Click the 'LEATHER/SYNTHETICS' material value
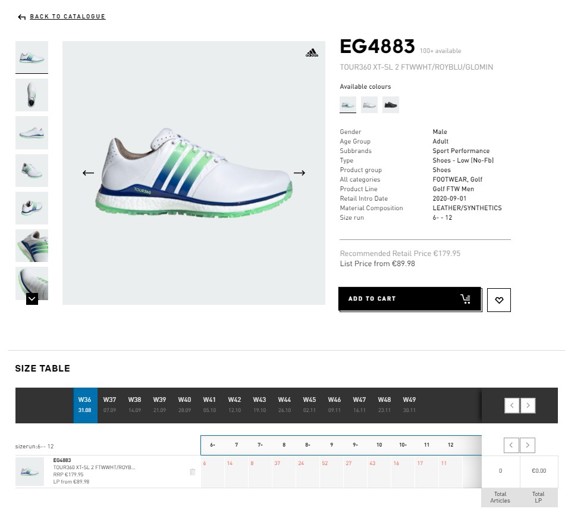The image size is (568, 520). [x=467, y=208]
